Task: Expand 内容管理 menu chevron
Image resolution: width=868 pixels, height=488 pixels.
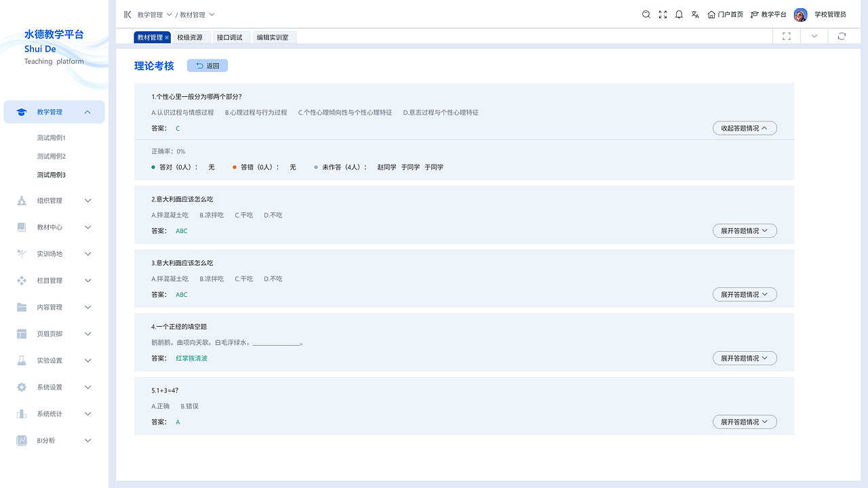Action: [x=87, y=307]
